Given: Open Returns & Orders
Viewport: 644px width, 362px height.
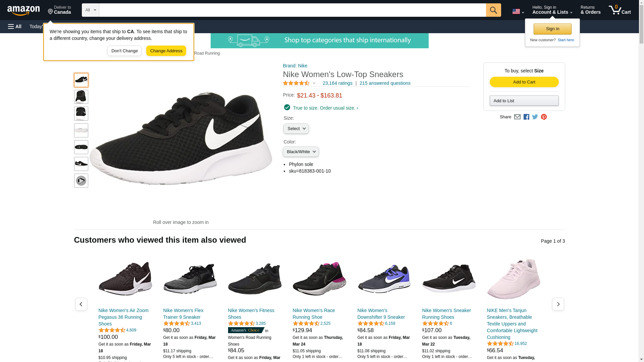Looking at the screenshot, I should click(590, 10).
